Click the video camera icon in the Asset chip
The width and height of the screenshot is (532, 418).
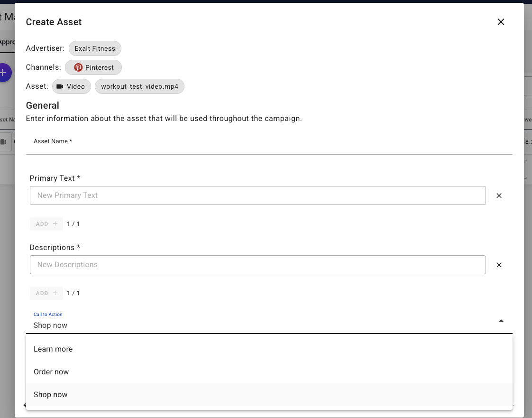(x=60, y=86)
